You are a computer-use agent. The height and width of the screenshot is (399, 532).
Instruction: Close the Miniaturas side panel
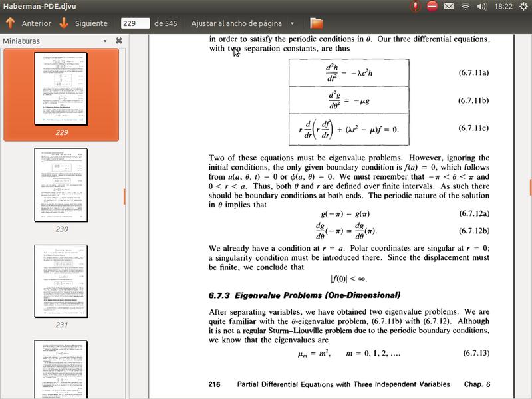119,41
